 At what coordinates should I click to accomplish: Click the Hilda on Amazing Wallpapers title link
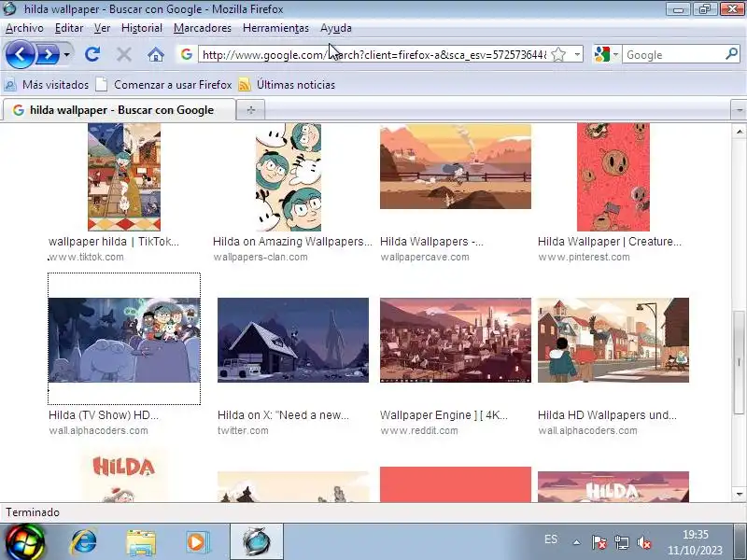click(292, 242)
